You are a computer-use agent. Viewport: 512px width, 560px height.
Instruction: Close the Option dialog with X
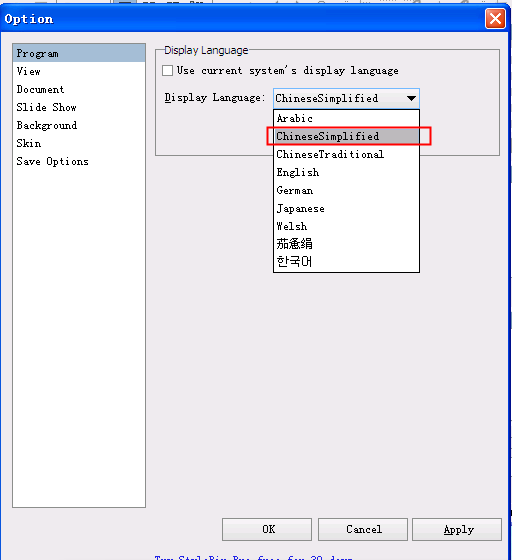point(495,19)
